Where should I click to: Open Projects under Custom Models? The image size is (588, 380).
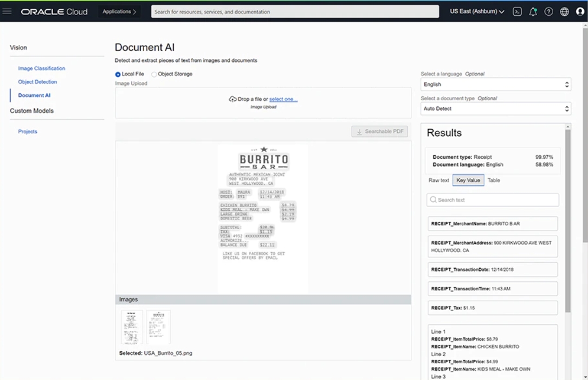pos(28,132)
